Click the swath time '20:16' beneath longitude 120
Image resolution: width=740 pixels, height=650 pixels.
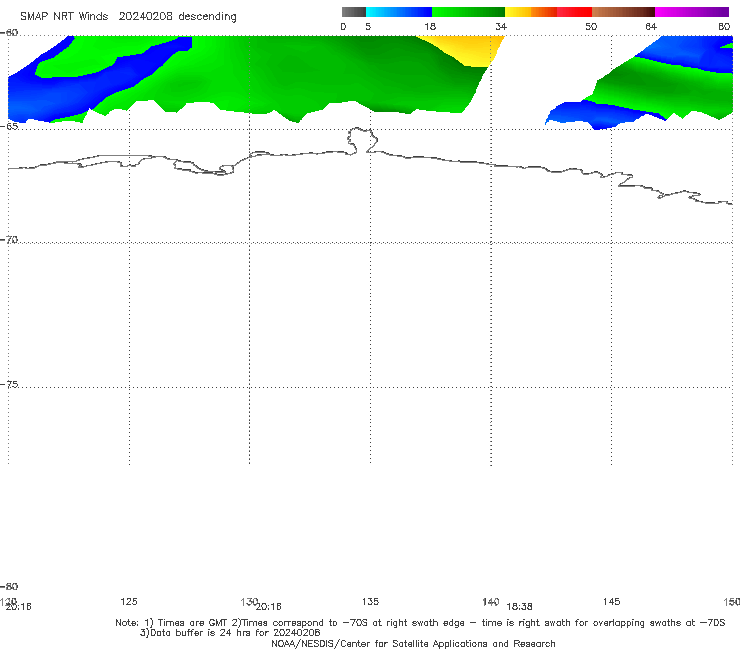pos(18,607)
